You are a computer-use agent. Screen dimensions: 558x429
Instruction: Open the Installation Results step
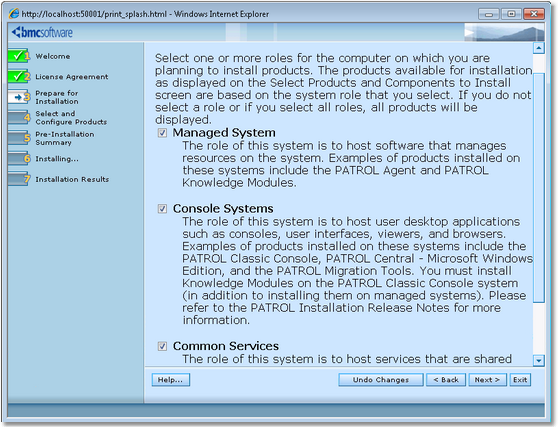(72, 179)
